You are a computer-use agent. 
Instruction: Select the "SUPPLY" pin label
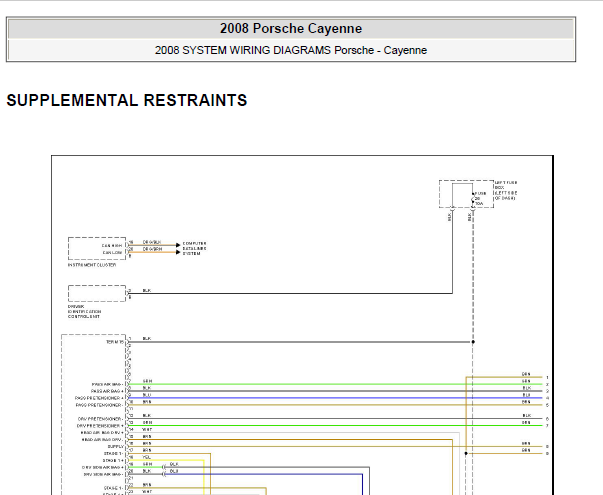(x=115, y=447)
